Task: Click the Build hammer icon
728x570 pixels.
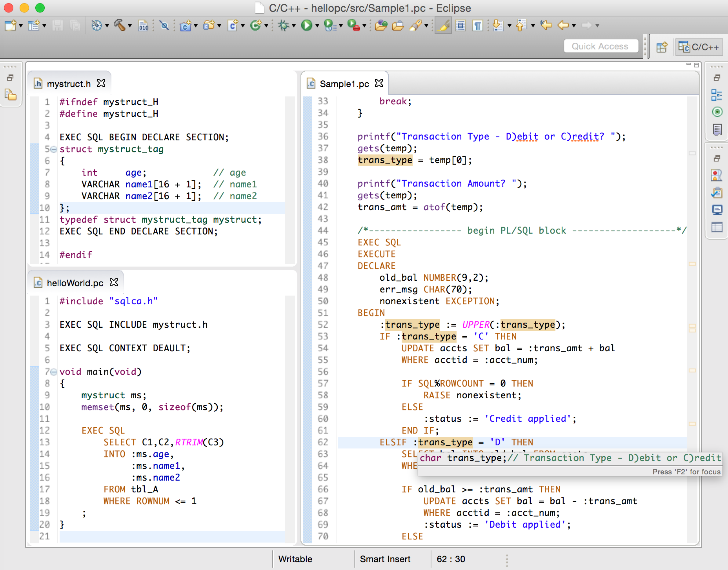Action: pyautogui.click(x=120, y=25)
